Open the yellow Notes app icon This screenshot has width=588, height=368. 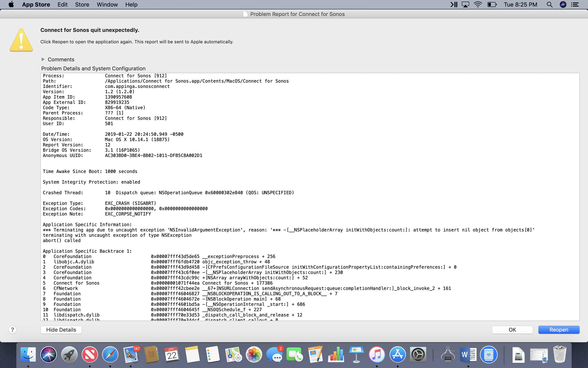click(x=192, y=354)
